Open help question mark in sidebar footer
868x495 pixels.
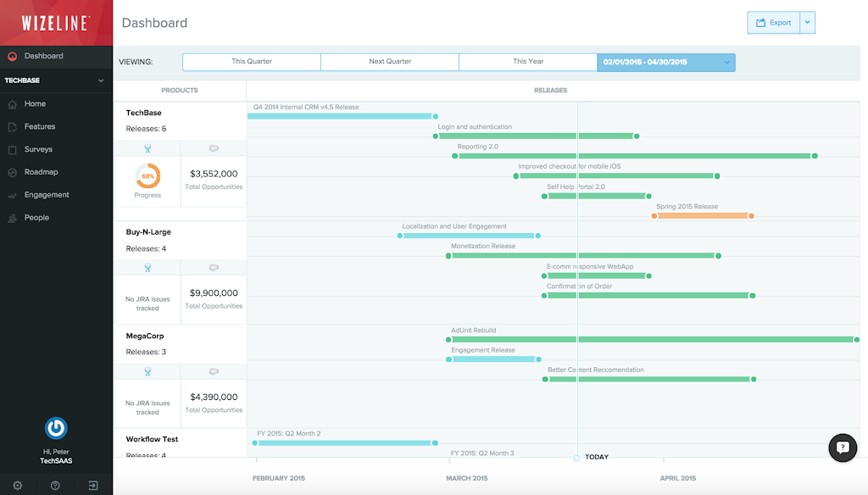[55, 486]
